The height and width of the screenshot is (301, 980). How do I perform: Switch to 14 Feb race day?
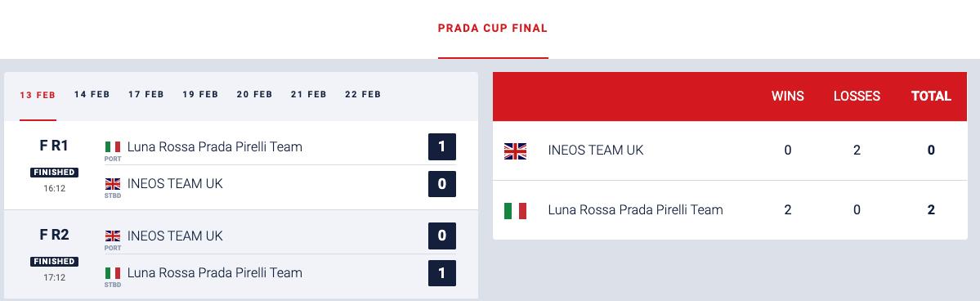tap(92, 95)
